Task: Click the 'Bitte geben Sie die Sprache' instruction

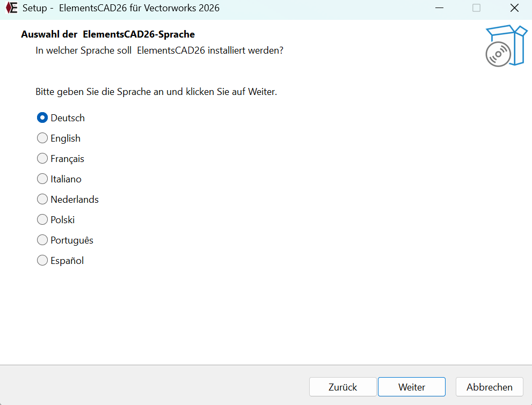Action: [x=156, y=92]
